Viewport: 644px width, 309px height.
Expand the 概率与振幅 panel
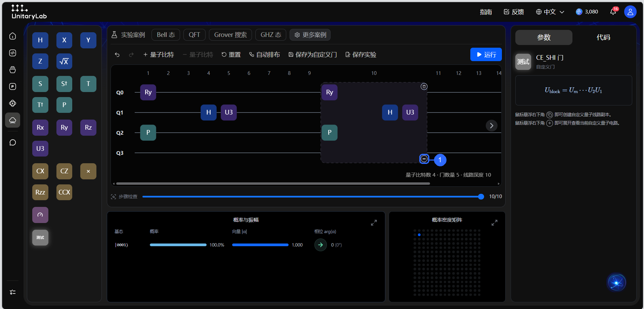(x=374, y=223)
